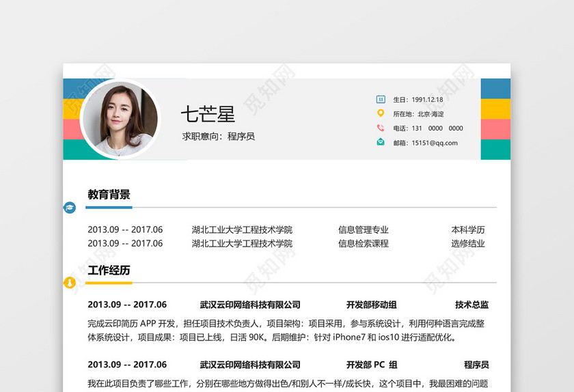This screenshot has height=392, width=574.
Task: Select the date range in the 开发部 PC 组 row
Action: click(x=127, y=365)
